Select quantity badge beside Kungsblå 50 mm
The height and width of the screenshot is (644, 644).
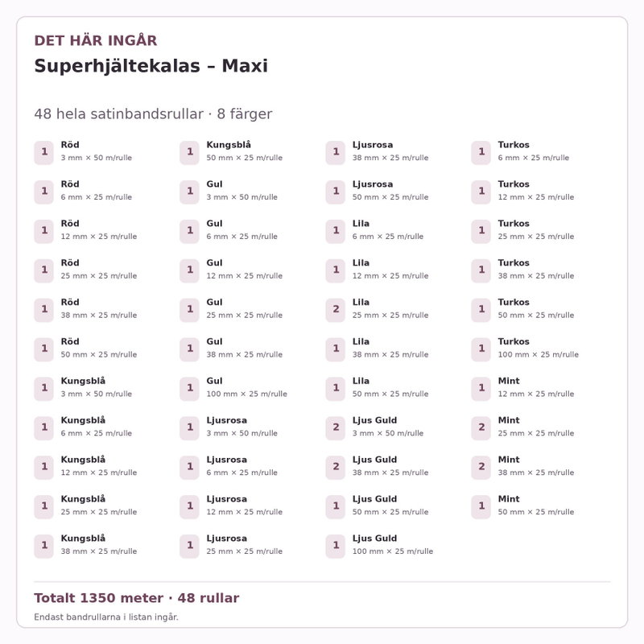click(189, 152)
